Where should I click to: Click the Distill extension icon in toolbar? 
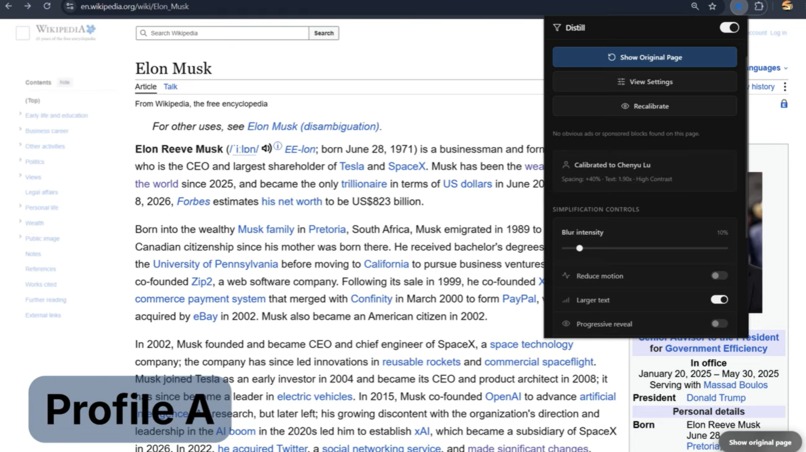click(x=739, y=6)
